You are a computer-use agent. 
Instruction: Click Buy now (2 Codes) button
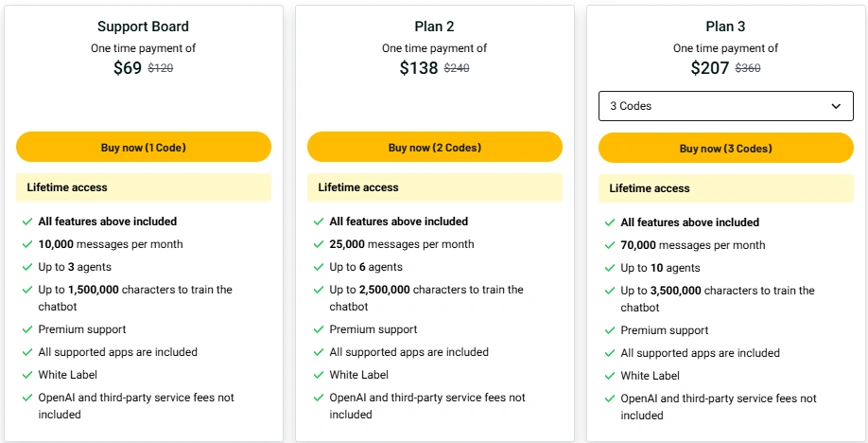click(x=435, y=147)
